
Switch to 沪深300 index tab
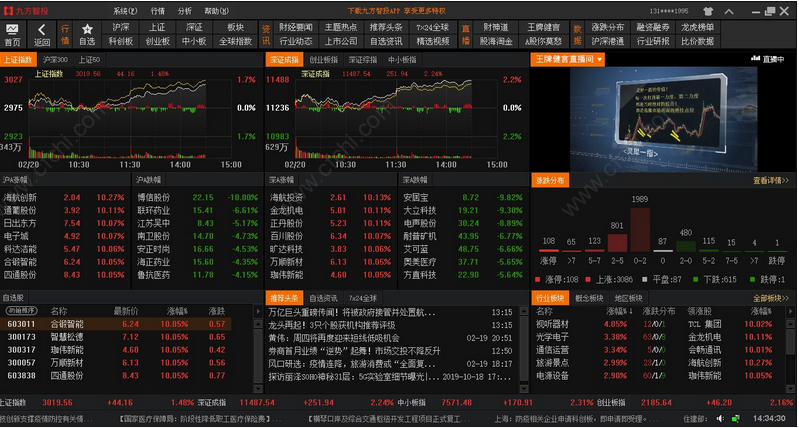point(55,60)
